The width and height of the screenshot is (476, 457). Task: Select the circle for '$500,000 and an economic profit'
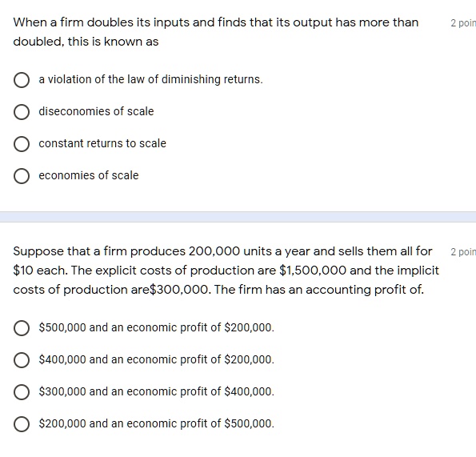click(22, 328)
